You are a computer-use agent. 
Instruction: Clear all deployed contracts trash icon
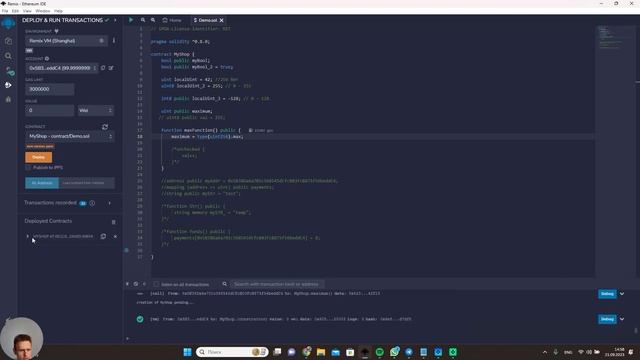tap(113, 222)
